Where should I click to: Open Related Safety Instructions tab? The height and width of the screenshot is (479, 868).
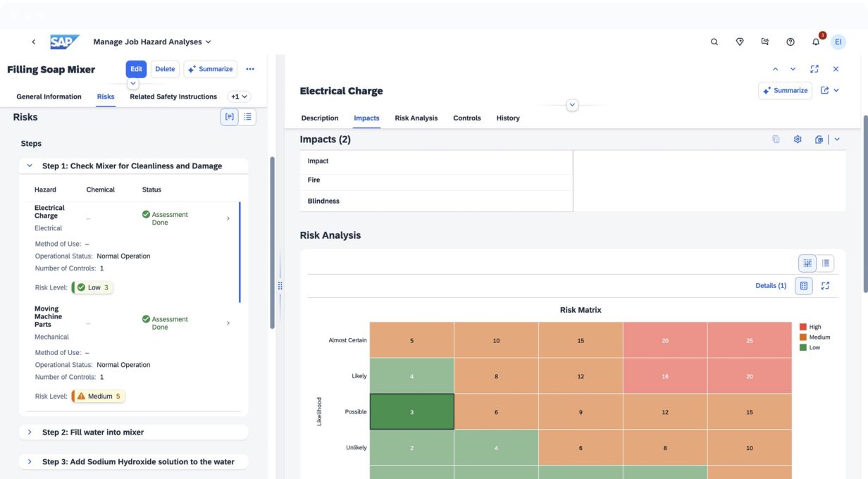point(173,97)
